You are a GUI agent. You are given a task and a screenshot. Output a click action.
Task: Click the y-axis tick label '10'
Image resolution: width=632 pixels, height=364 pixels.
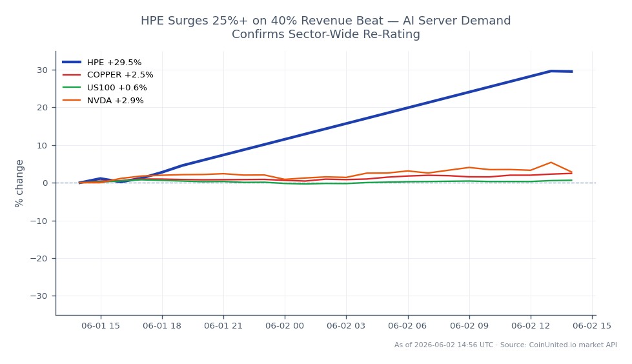43,145
